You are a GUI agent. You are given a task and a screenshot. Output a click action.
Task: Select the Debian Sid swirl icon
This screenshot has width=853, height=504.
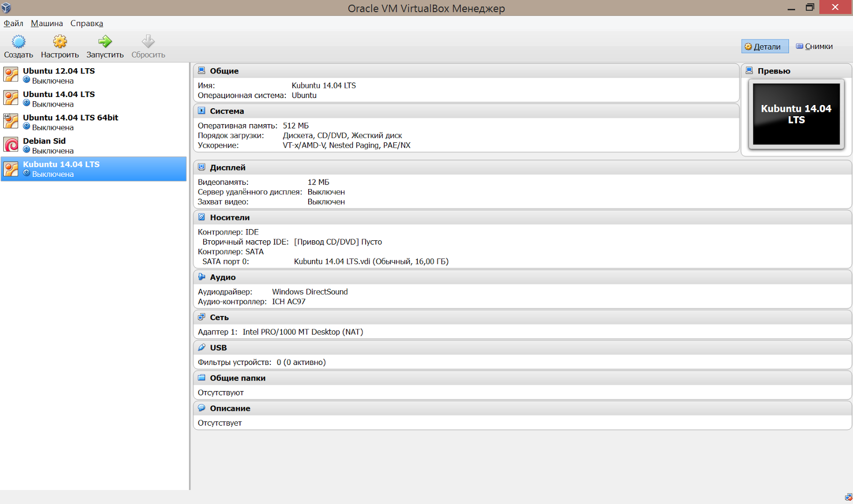(11, 145)
